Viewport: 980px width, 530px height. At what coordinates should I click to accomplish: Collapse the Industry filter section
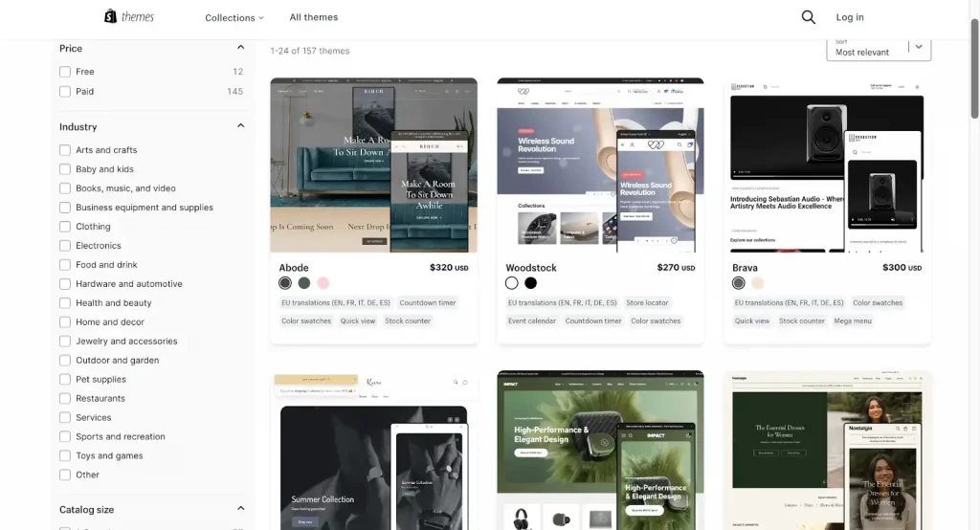click(240, 125)
